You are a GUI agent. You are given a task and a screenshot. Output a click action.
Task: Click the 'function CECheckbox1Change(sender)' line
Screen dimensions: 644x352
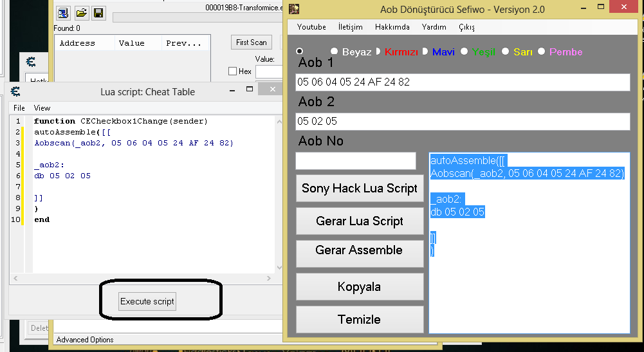[x=121, y=121]
